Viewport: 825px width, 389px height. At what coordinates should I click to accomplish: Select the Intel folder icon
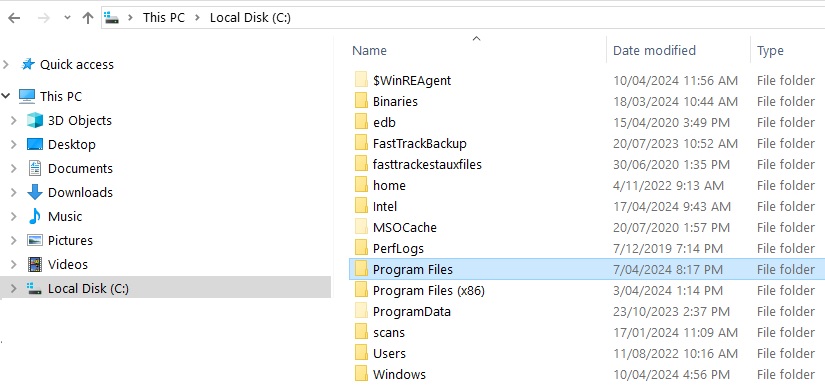click(361, 206)
